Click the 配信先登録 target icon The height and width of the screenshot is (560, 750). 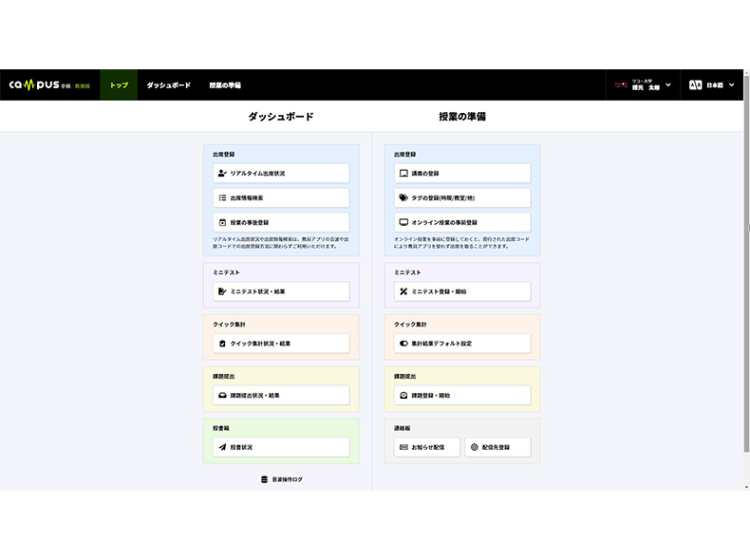474,446
